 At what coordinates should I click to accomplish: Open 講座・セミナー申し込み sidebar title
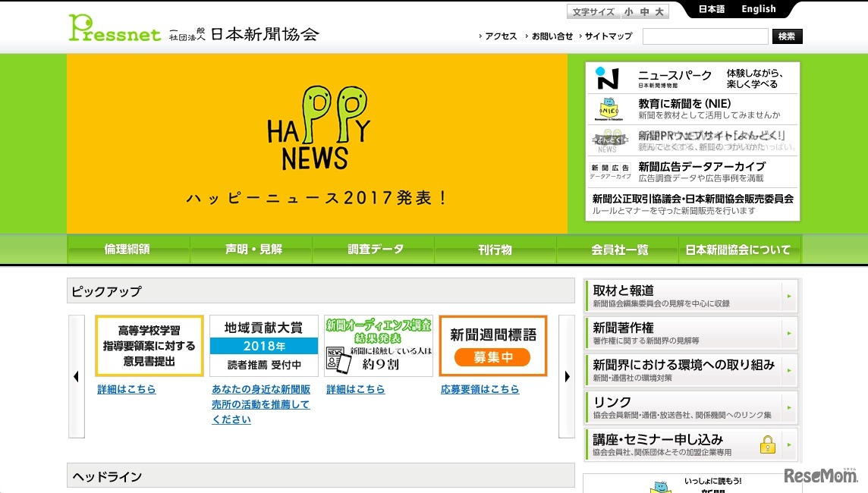coord(658,439)
